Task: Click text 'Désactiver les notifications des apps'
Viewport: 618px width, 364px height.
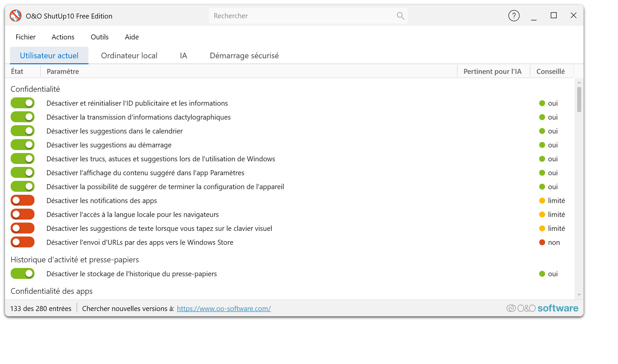Action: [102, 201]
